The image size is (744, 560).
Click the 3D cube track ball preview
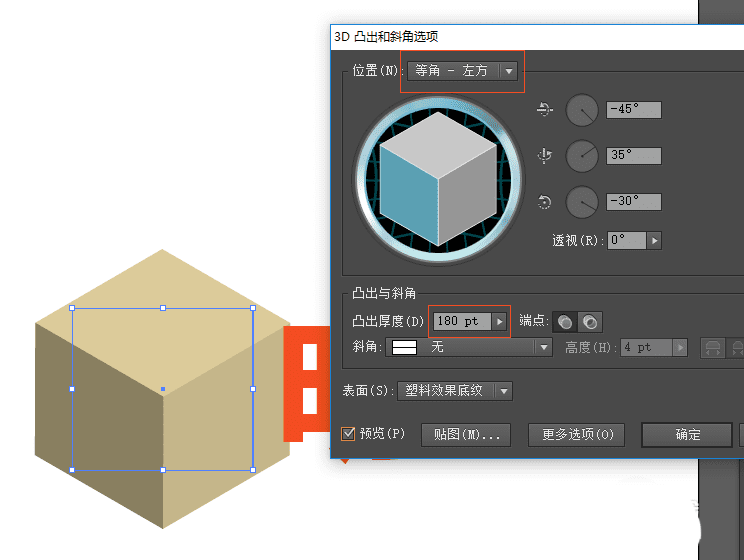(438, 180)
